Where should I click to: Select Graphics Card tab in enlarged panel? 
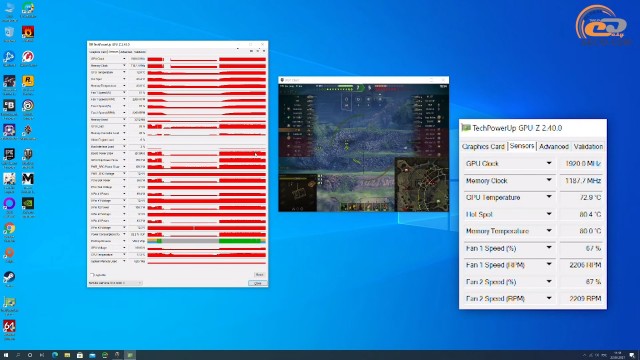click(483, 147)
